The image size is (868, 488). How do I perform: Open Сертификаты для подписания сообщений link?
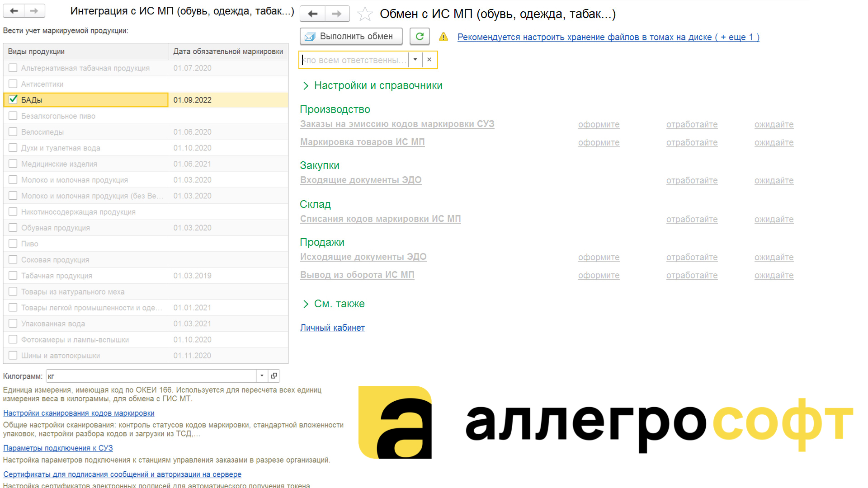(x=123, y=474)
